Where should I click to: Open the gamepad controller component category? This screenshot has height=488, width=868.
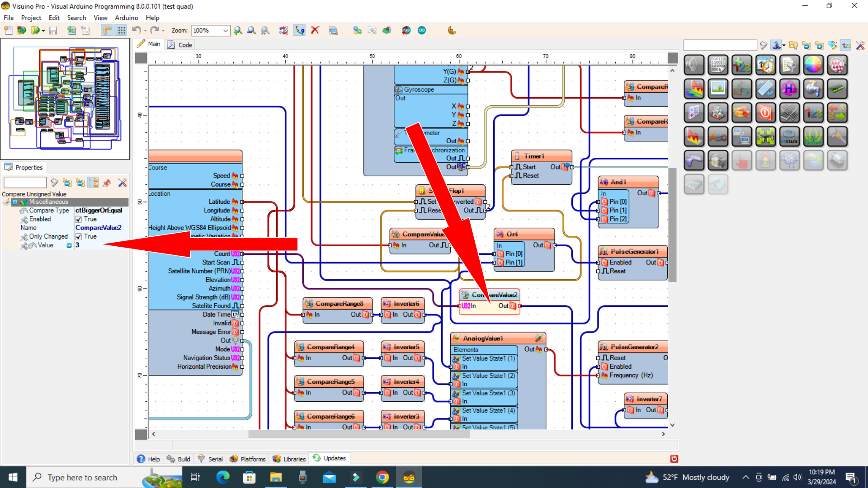point(694,160)
